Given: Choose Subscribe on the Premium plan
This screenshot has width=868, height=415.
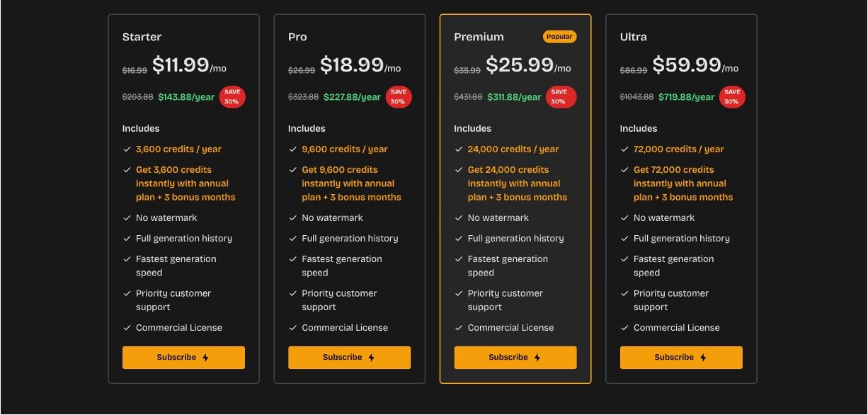Looking at the screenshot, I should [515, 358].
